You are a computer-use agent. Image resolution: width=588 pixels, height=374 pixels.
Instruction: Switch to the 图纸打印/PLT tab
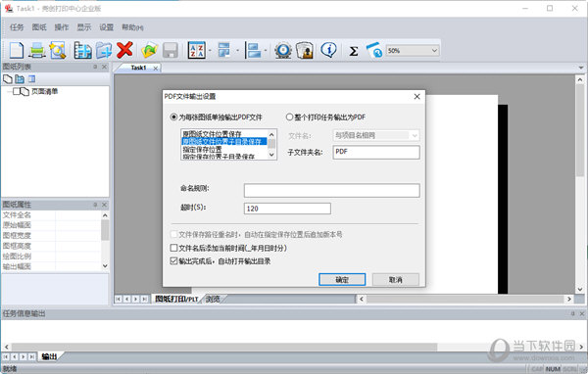click(x=176, y=299)
